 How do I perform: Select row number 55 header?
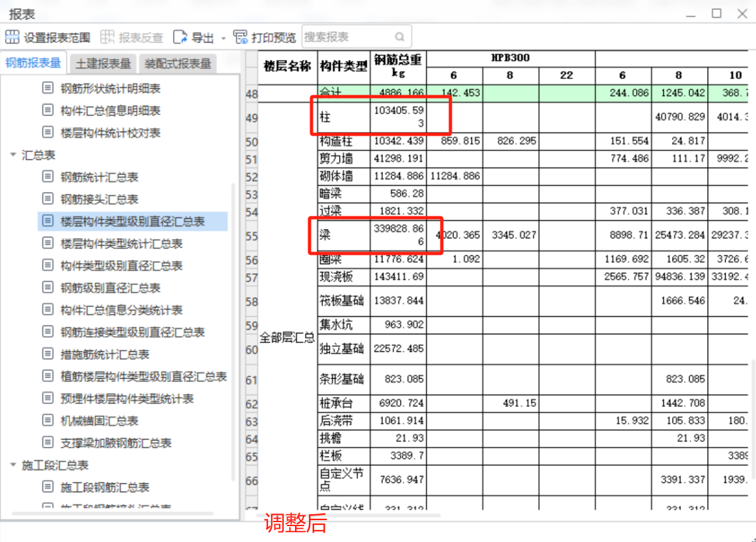point(252,236)
